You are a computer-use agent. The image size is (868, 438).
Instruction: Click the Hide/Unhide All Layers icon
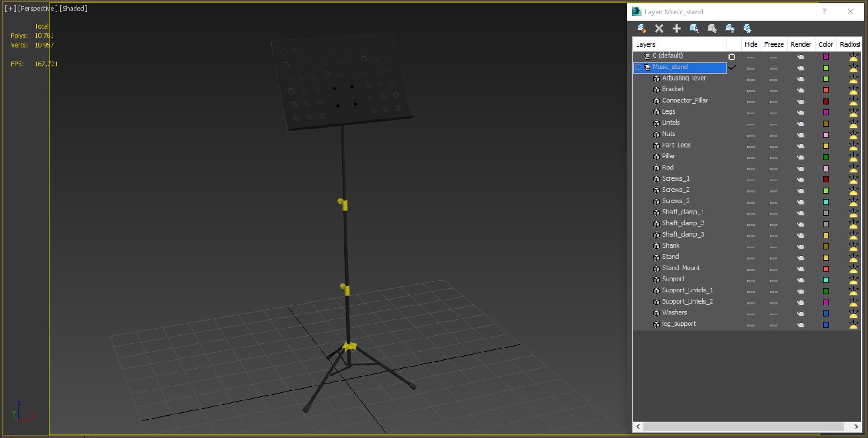coord(730,29)
